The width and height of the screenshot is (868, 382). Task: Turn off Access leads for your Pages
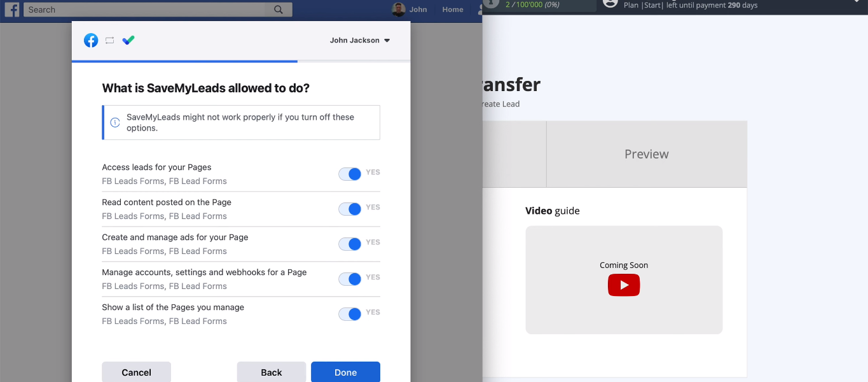(350, 174)
